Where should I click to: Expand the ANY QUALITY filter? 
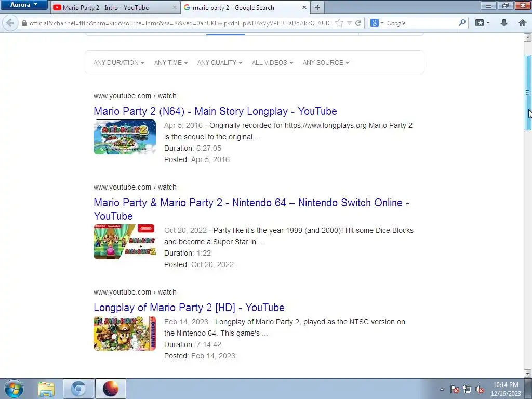tap(220, 63)
